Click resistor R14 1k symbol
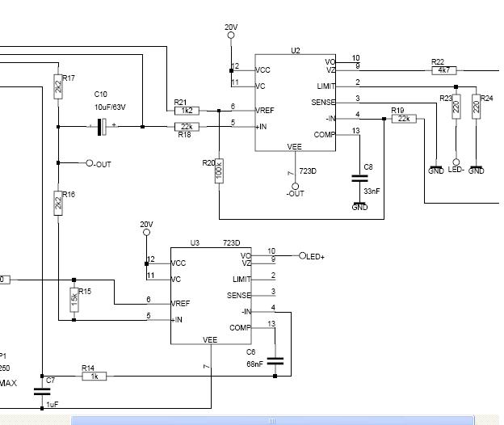This screenshot has width=504, height=425. (94, 376)
